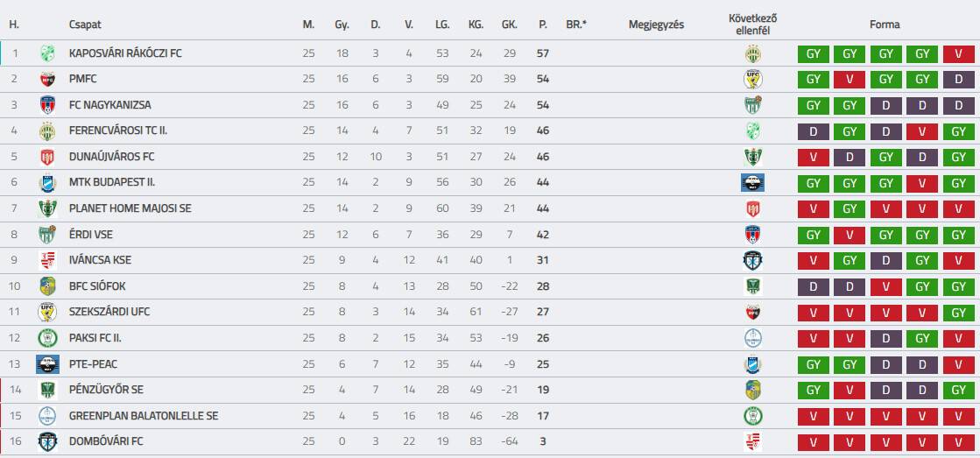The height and width of the screenshot is (458, 980).
Task: Click the GK. goal difference header
Action: tap(510, 25)
